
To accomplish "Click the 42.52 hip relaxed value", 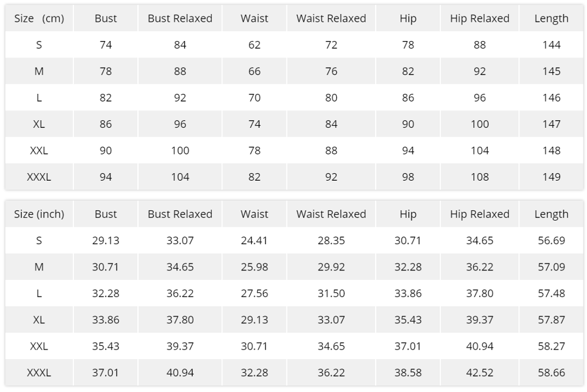I will click(x=480, y=373).
